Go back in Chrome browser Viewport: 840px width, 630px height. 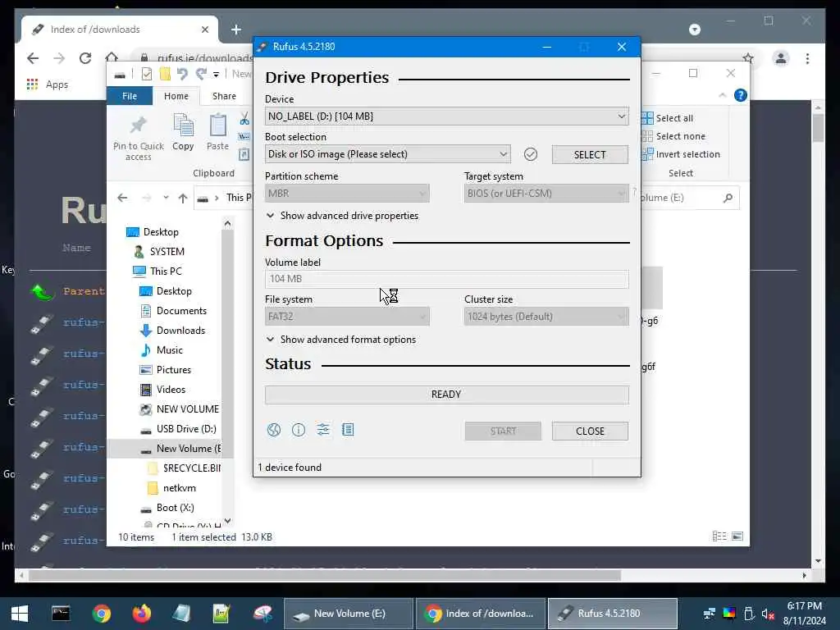pos(33,58)
